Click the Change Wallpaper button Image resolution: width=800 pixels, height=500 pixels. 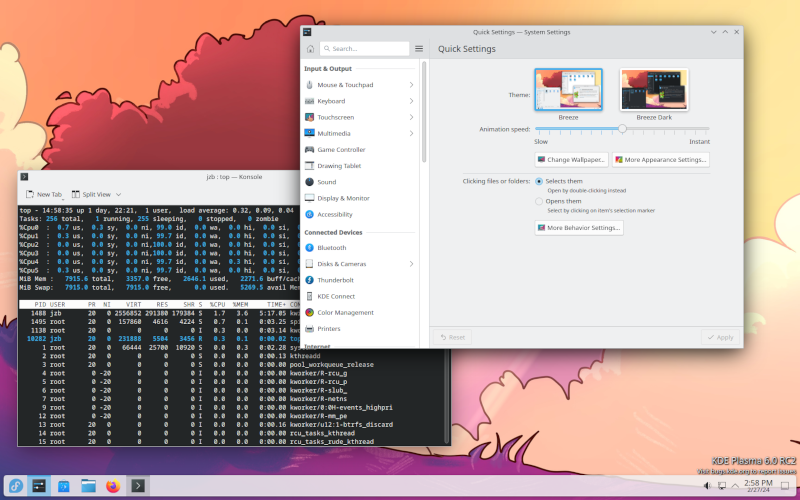pos(571,159)
